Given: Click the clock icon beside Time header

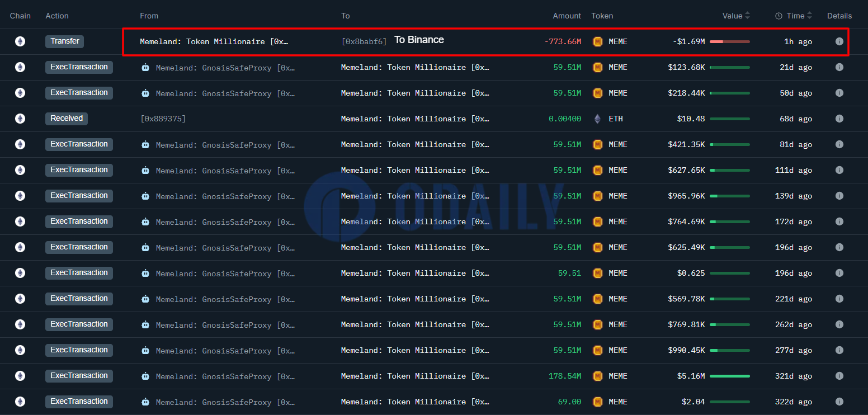Looking at the screenshot, I should tap(779, 16).
